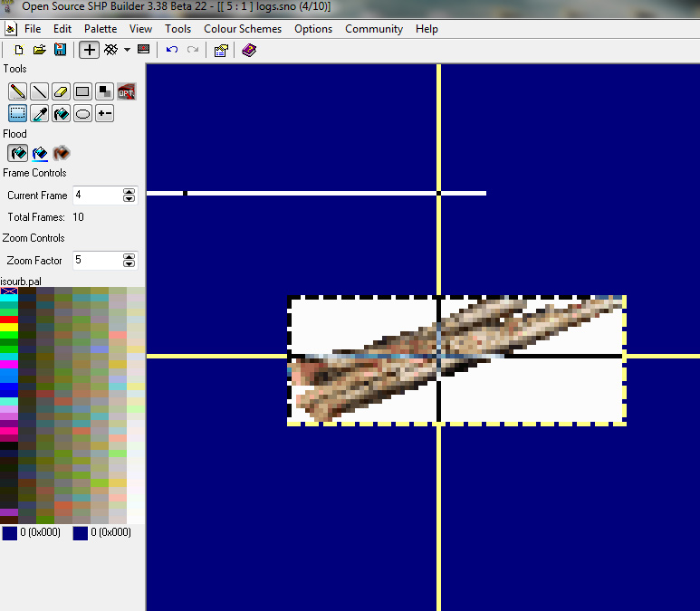Open file using folder icon
The image size is (700, 611).
40,50
